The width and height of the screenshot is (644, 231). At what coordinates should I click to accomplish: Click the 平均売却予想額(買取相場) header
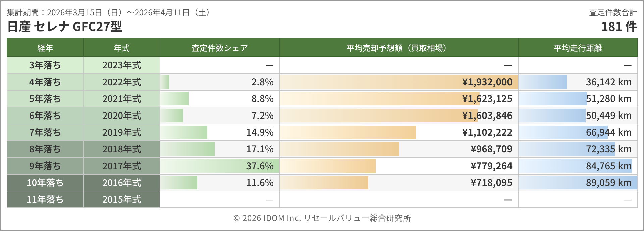coord(398,48)
